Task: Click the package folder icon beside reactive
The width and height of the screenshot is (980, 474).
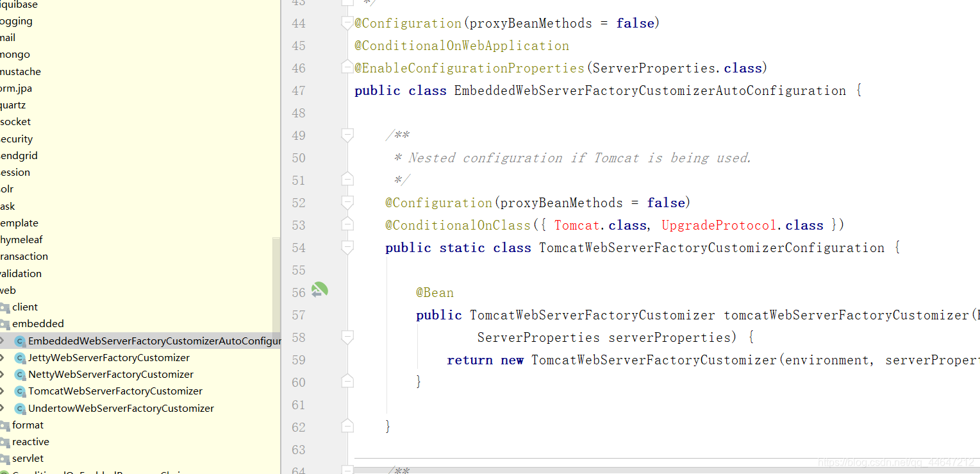Action: coord(4,442)
